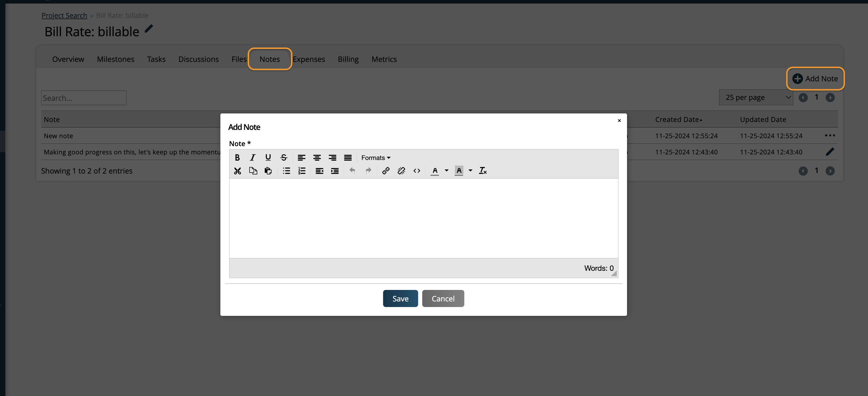Expand the 25 per page selector
Screen dimensions: 868x396
(756, 97)
